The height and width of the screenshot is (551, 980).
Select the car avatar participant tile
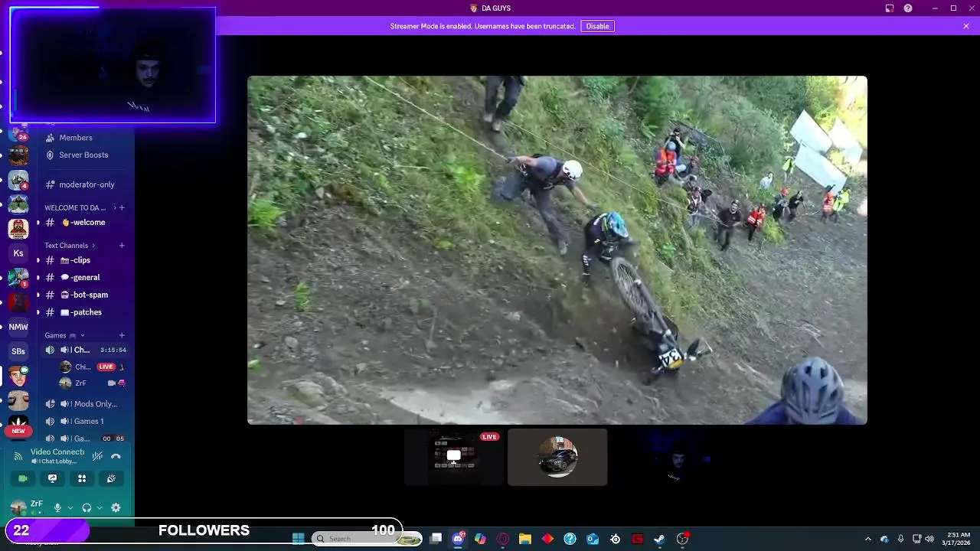pyautogui.click(x=557, y=457)
